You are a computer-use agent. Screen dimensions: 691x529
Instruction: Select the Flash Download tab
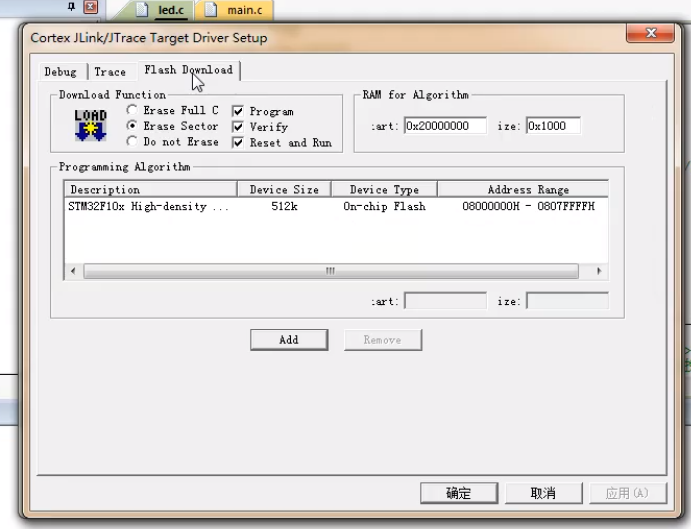point(189,70)
